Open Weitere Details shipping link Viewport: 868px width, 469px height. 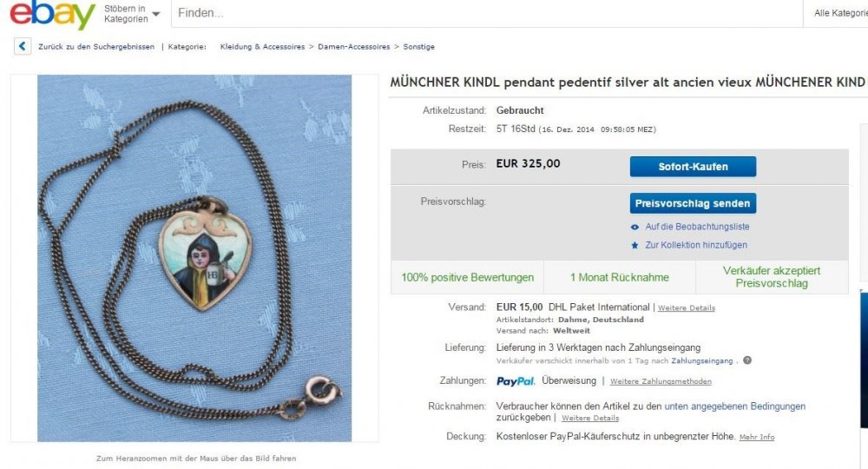[687, 307]
